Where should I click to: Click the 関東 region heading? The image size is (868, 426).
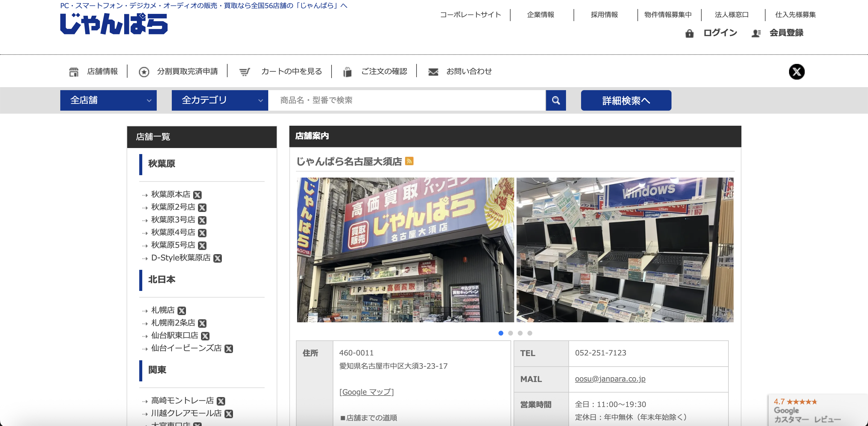click(x=157, y=370)
